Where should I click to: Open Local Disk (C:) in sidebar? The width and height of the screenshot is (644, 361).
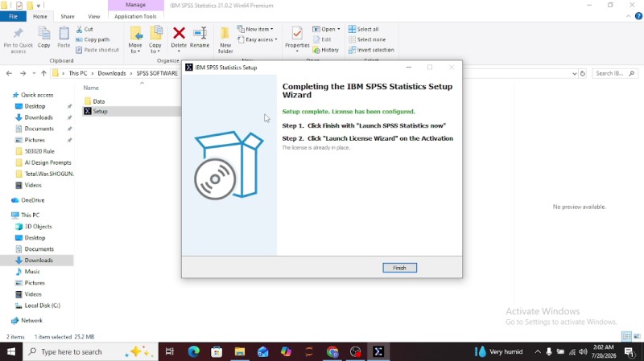click(43, 306)
